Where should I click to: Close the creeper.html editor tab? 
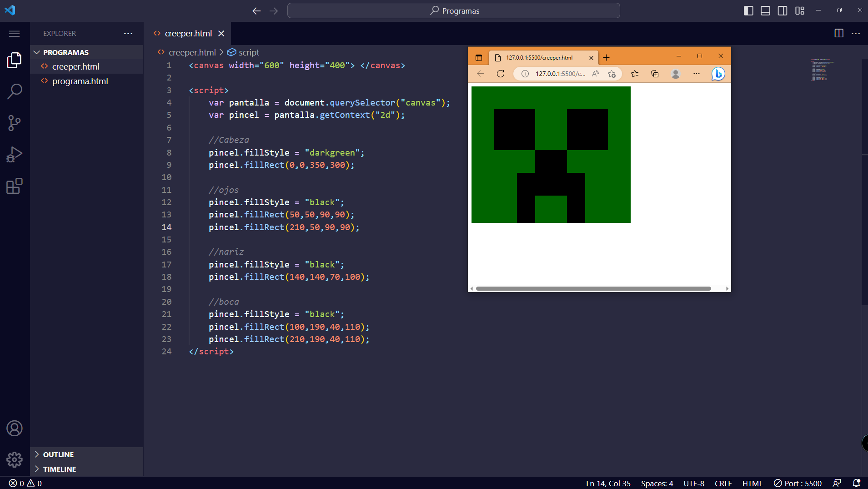221,34
